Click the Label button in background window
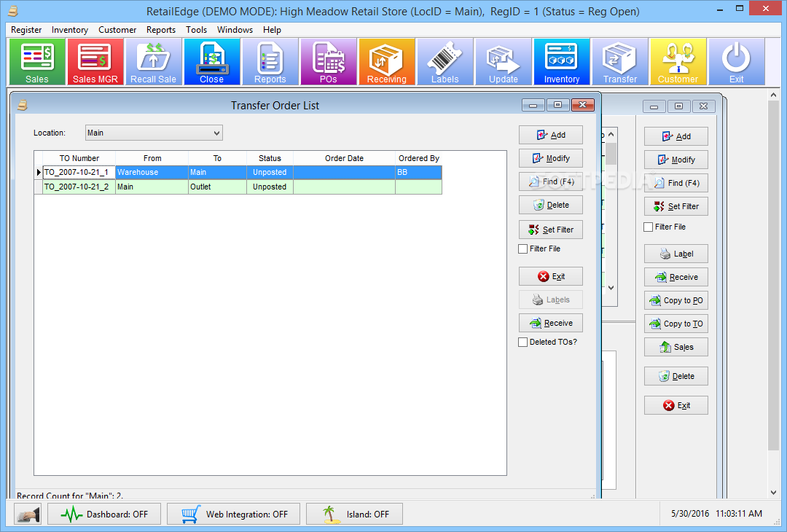 (x=676, y=254)
